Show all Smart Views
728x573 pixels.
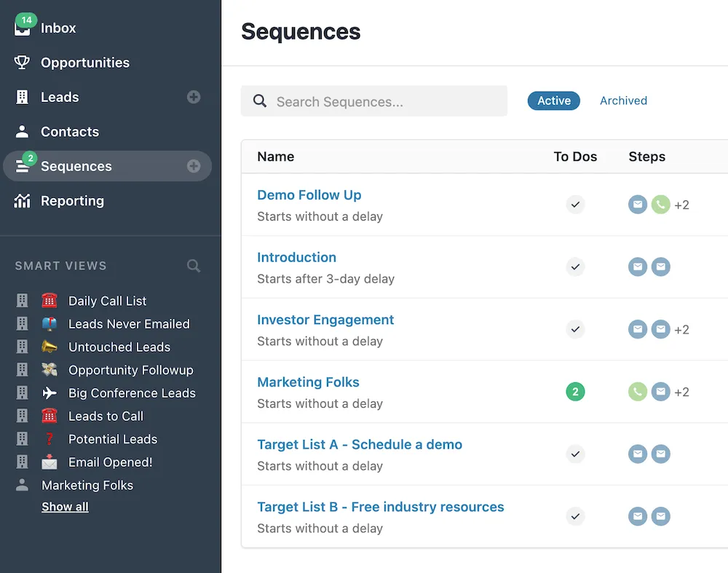tap(65, 507)
